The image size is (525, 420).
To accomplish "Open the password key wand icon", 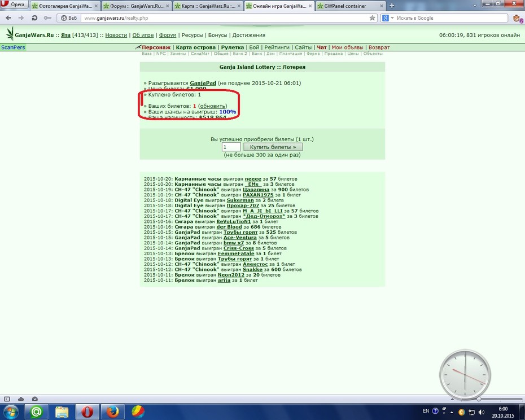I will pos(47,18).
